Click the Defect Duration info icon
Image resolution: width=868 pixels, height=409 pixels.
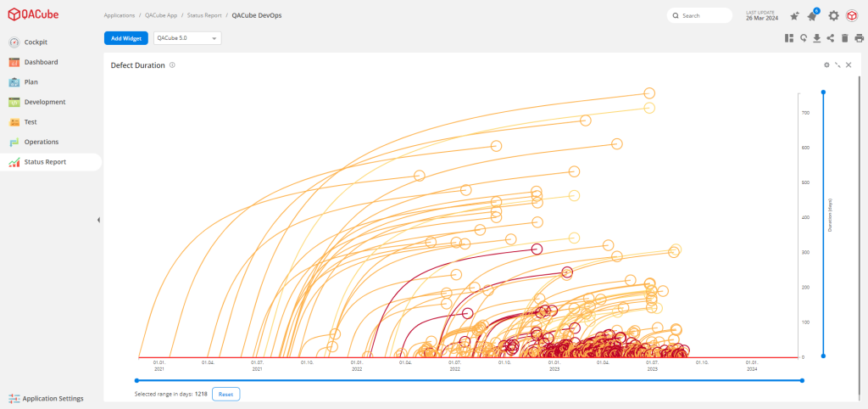click(x=172, y=65)
